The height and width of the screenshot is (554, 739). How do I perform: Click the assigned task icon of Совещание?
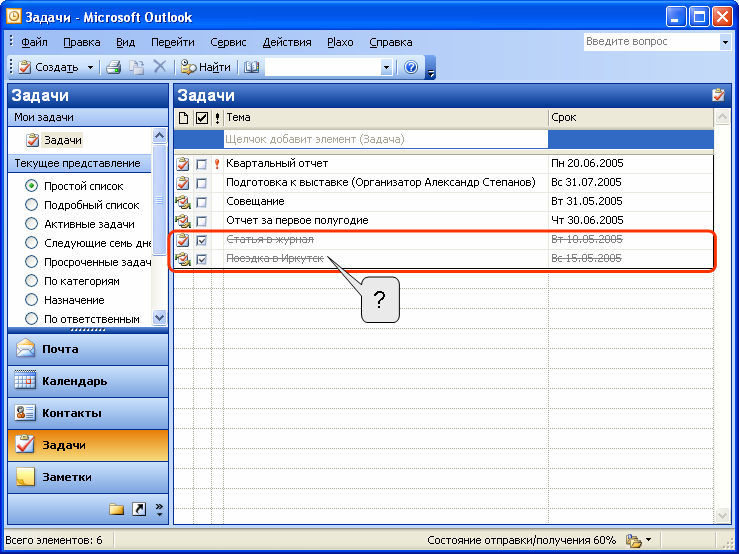183,202
